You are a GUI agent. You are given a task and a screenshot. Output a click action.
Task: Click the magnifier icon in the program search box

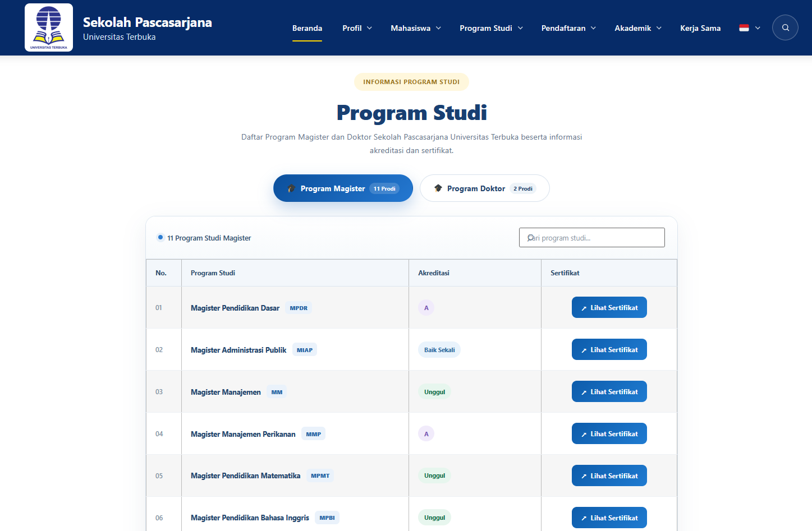point(531,238)
